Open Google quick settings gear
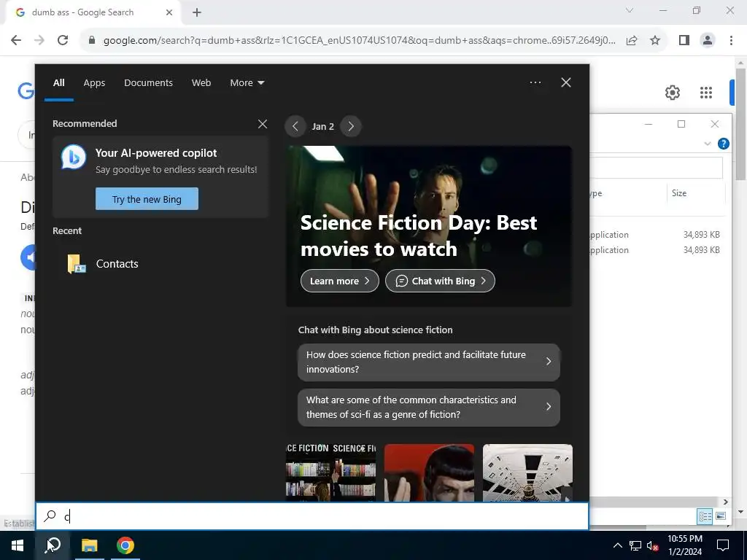Viewport: 747px width, 560px height. (x=672, y=93)
